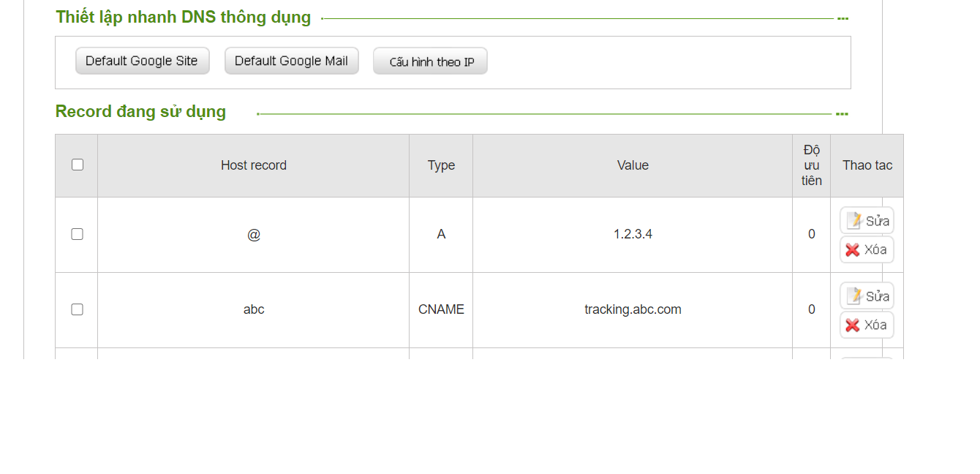
Task: Click the Thao tac column header
Action: [x=867, y=165]
